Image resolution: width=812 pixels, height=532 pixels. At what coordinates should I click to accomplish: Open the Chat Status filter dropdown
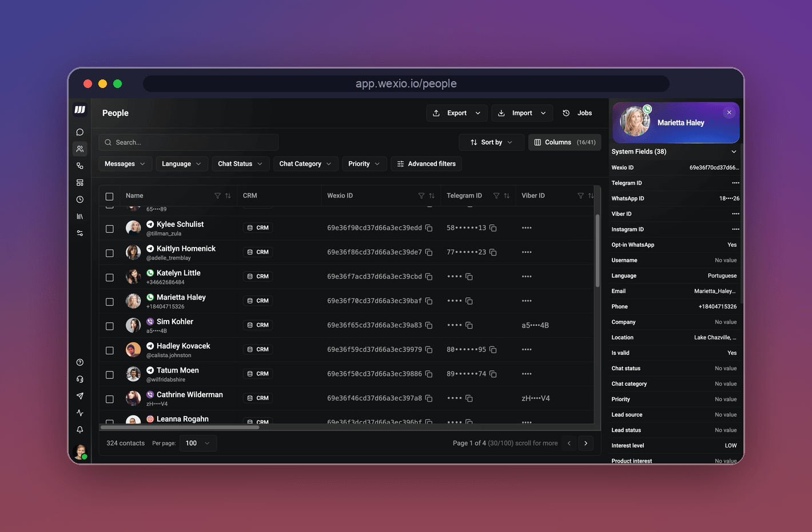(240, 164)
